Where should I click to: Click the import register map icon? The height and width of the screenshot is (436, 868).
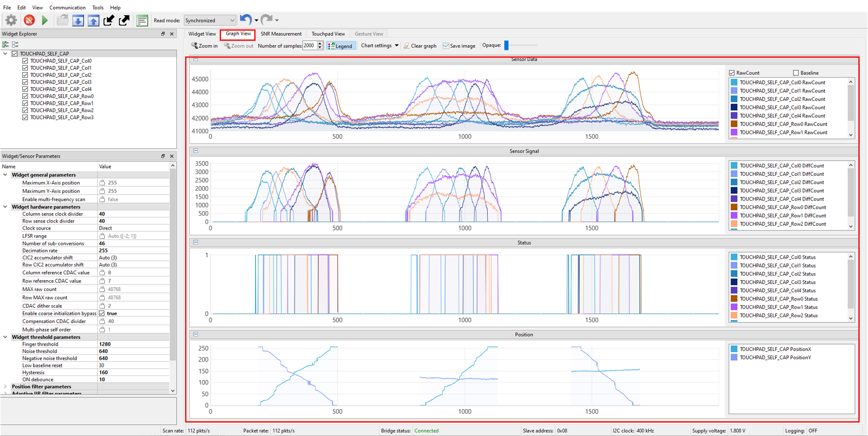click(109, 20)
